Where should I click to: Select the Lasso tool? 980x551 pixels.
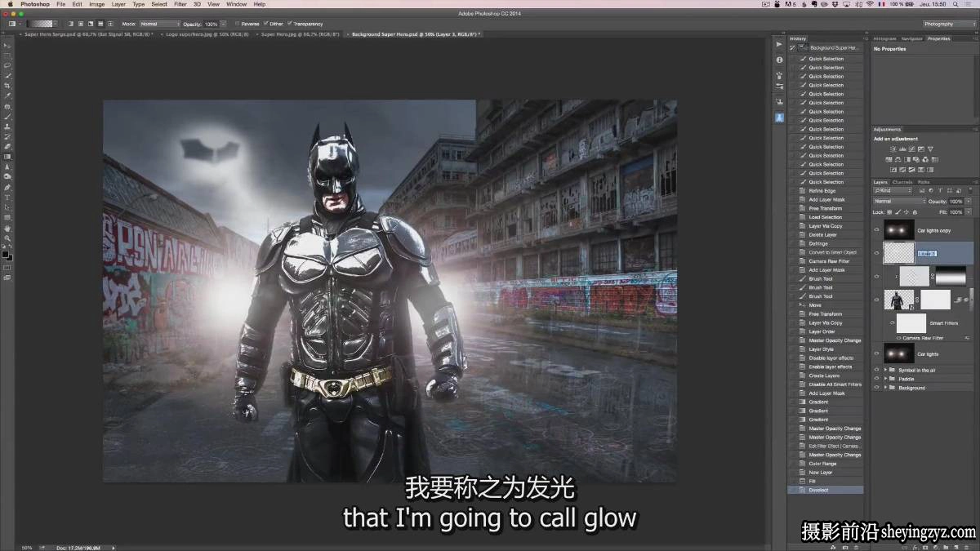[x=7, y=65]
